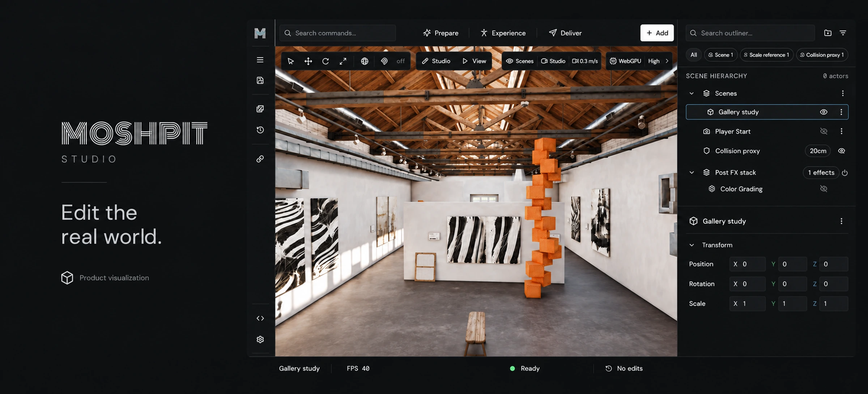Image resolution: width=868 pixels, height=394 pixels.
Task: Click new folder icon in outliner
Action: click(827, 33)
